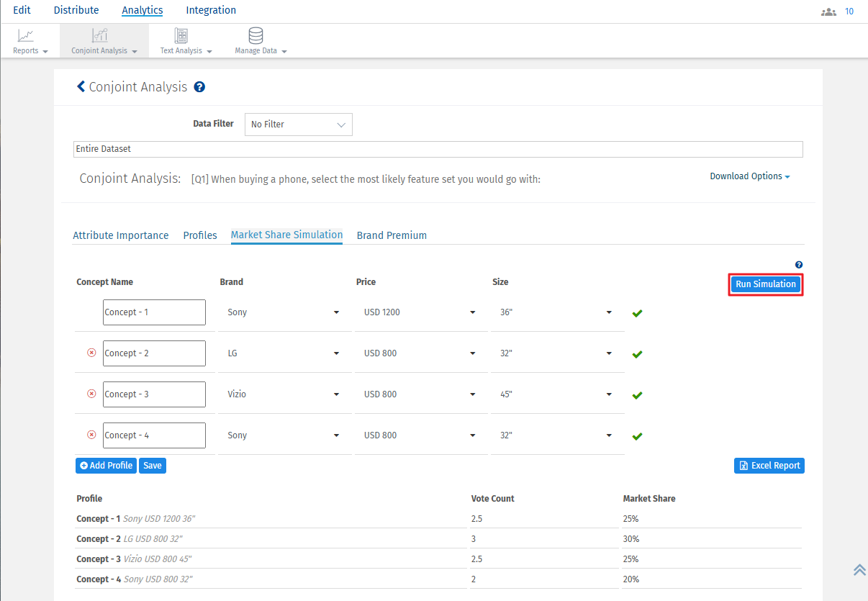
Task: Click the Manage Data database icon
Action: pyautogui.click(x=256, y=36)
